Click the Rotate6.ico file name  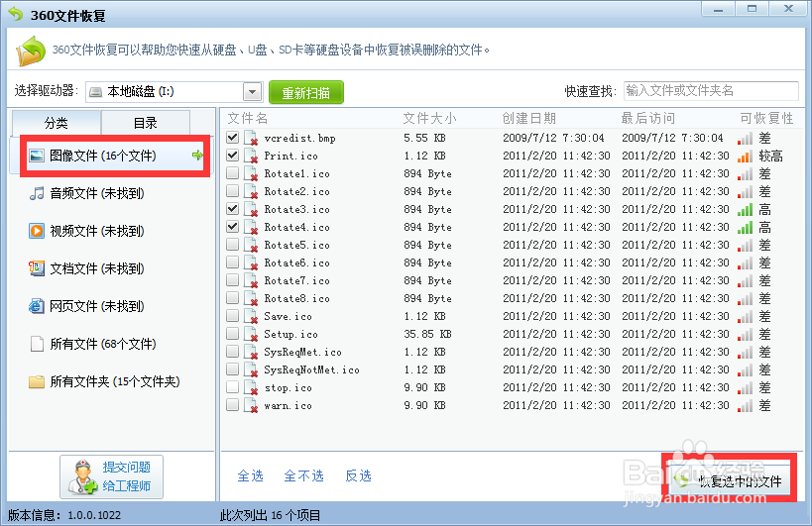pos(296,263)
